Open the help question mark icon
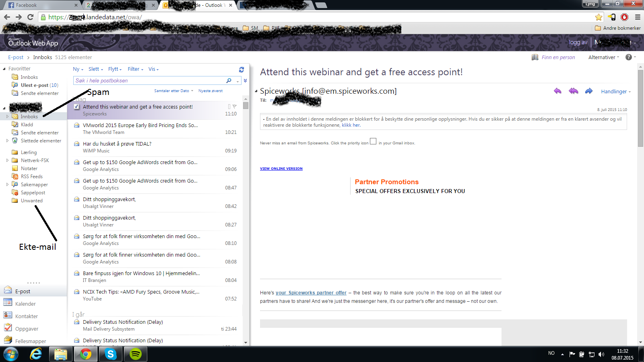Image resolution: width=644 pixels, height=362 pixels. (x=629, y=57)
